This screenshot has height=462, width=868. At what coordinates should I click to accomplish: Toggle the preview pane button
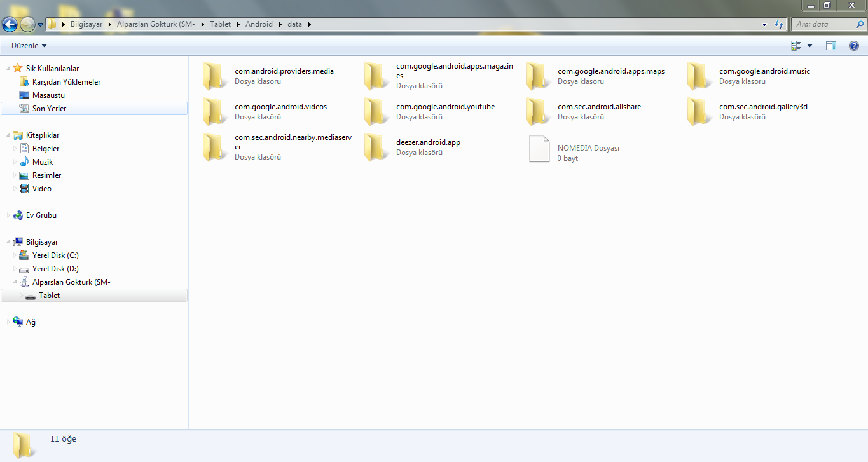(831, 46)
